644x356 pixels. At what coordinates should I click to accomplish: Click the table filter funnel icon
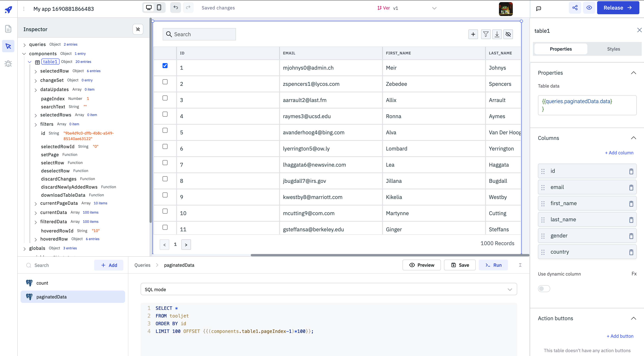click(x=485, y=34)
